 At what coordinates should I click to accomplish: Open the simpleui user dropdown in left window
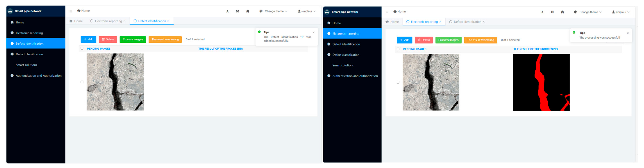[306, 11]
